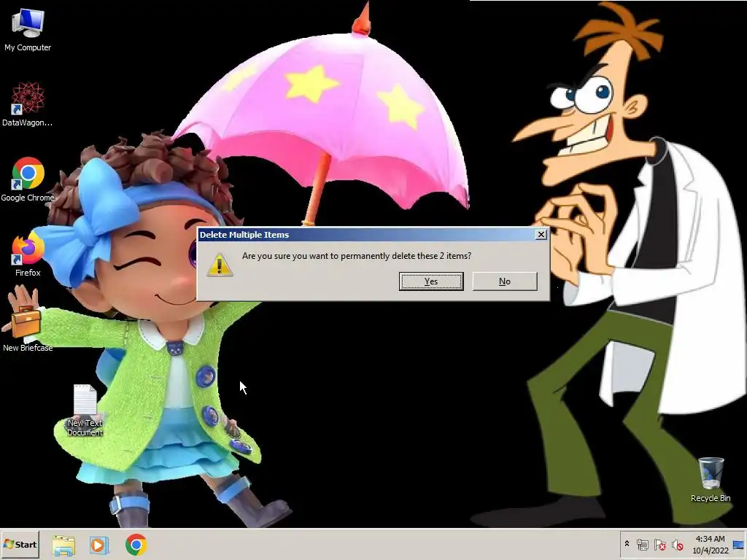Close the Delete Multiple Items dialog
The width and height of the screenshot is (747, 560).
pos(541,234)
